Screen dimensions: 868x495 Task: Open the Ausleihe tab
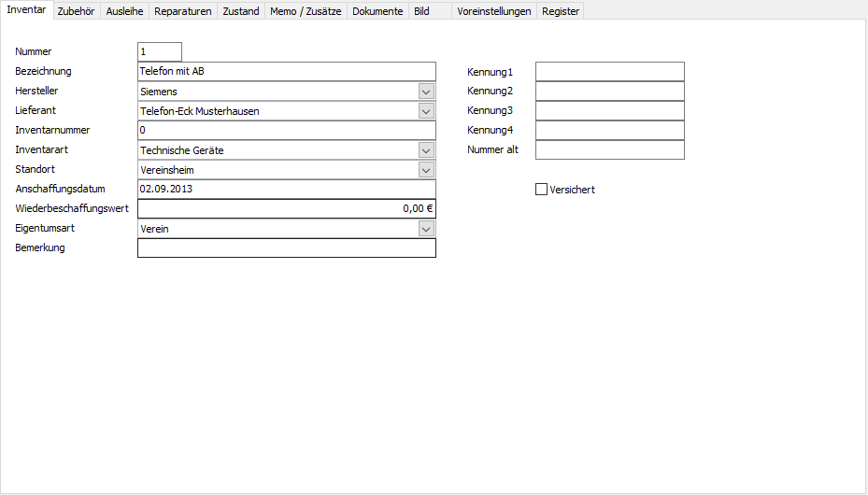click(125, 11)
